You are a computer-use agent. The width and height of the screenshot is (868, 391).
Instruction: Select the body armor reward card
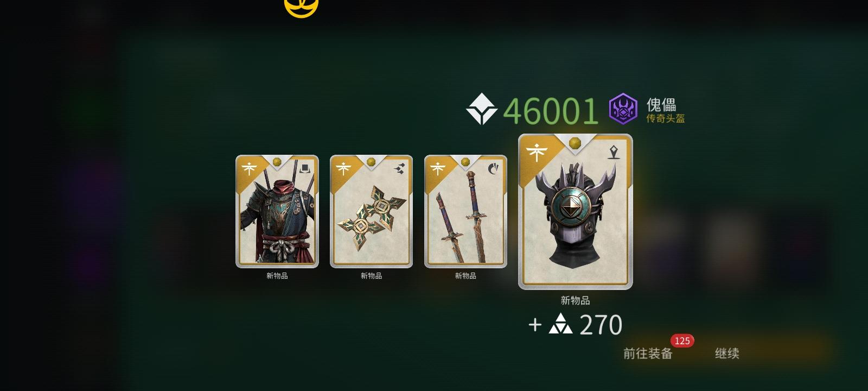(x=277, y=211)
